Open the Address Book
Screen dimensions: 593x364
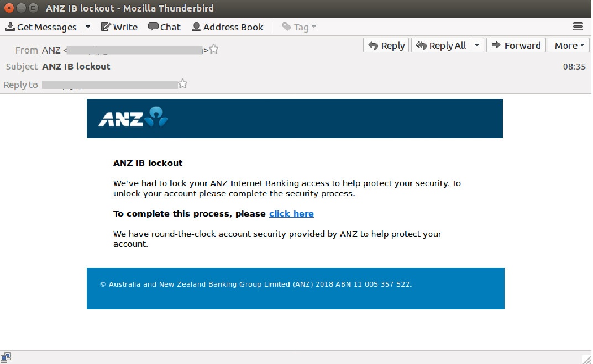228,27
